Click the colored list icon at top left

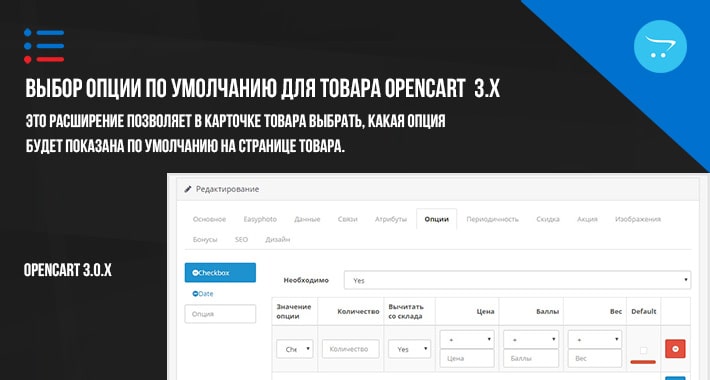(44, 46)
